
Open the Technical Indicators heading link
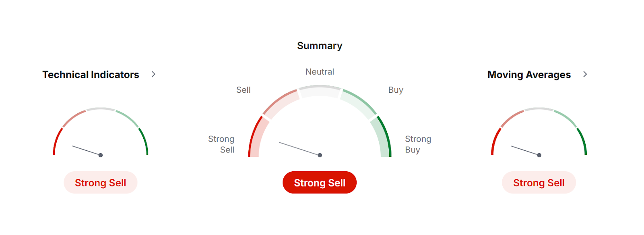click(x=91, y=75)
